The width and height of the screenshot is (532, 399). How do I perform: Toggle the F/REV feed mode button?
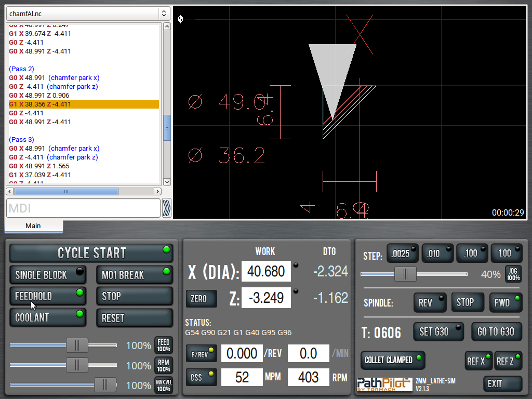coord(201,353)
